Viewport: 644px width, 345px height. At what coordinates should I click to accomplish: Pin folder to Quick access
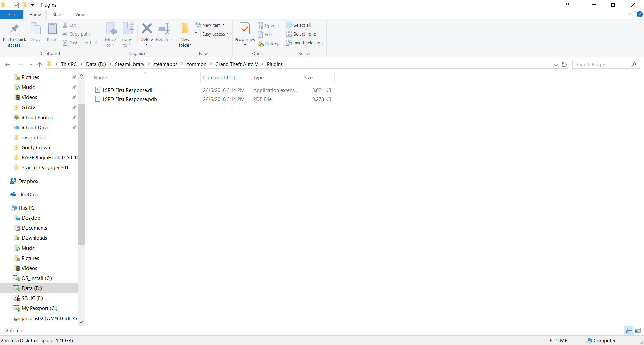14,35
